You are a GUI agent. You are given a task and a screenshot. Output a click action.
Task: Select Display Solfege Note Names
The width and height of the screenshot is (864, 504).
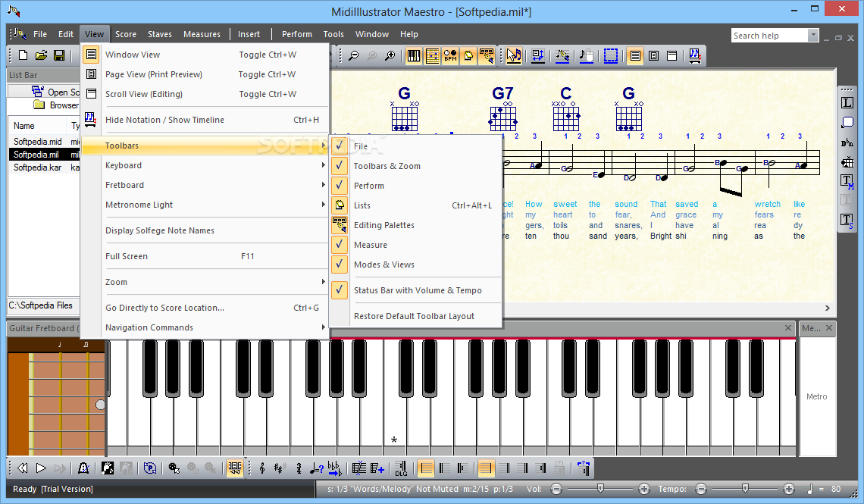click(205, 231)
